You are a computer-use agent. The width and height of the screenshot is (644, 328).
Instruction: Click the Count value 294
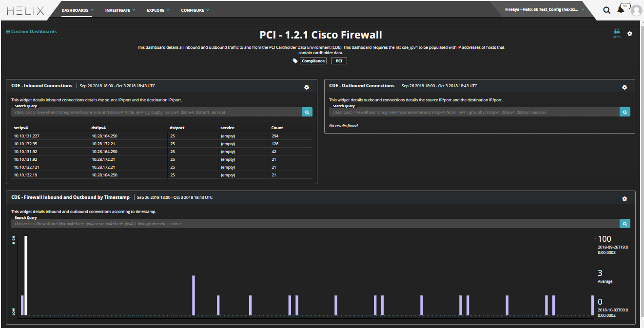pyautogui.click(x=275, y=136)
